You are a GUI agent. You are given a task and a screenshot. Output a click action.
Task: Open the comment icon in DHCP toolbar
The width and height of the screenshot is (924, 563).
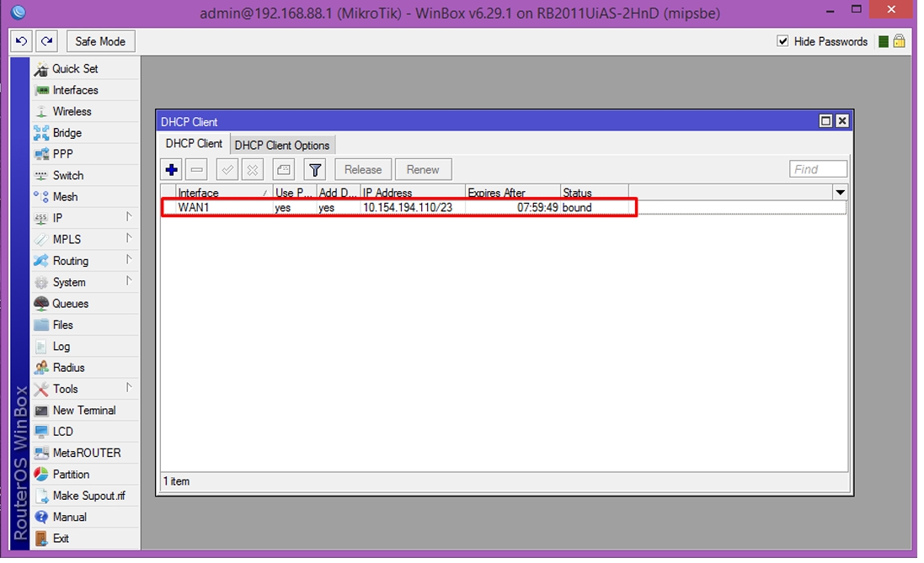pos(284,170)
